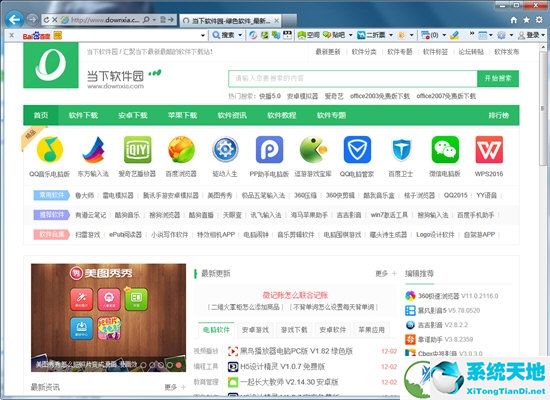Open the QQ音乐电脑版 app icon
Screen dimensions: 550x400
(50, 149)
